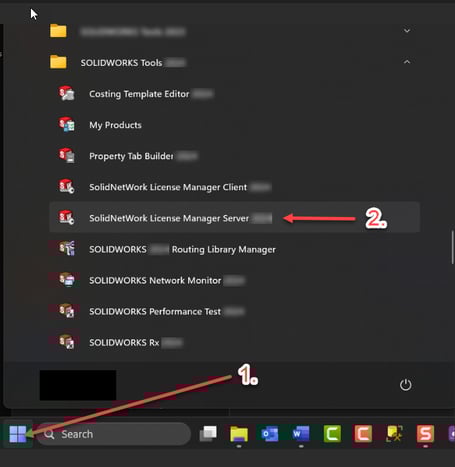Open SOLIDWORKS Rx icon
455x467 pixels.
pos(66,342)
